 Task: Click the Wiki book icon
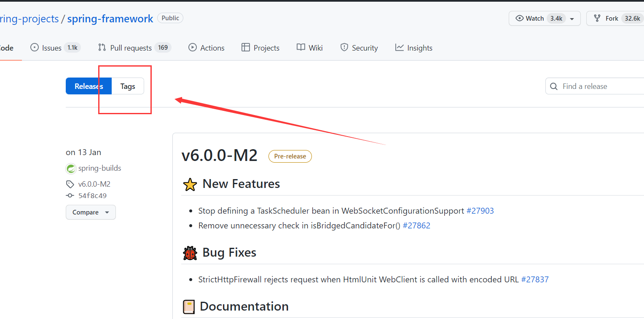301,47
